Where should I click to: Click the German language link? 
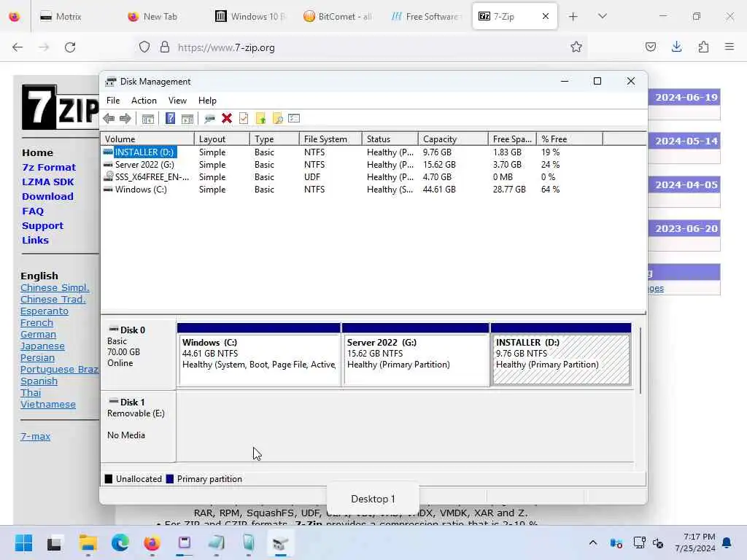38,334
